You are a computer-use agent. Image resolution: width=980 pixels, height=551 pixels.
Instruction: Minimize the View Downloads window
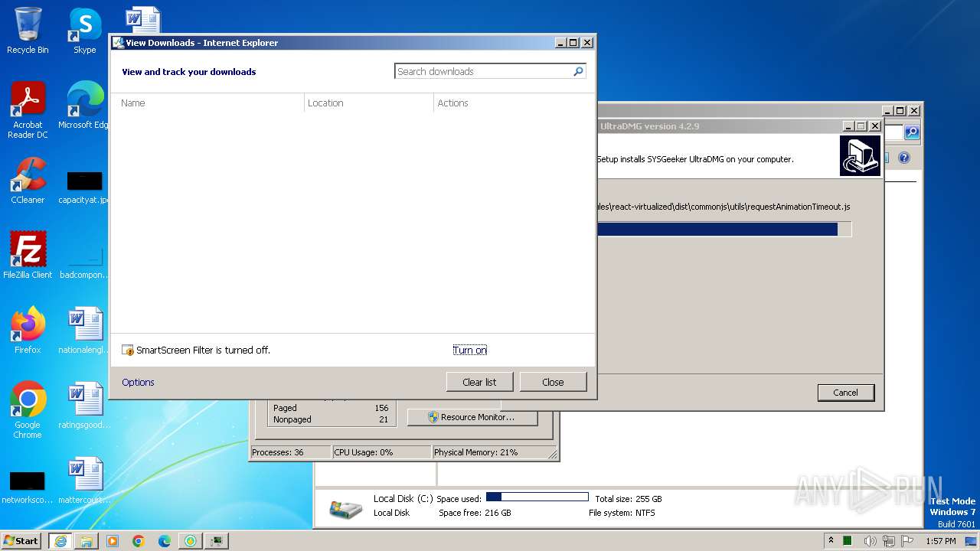coord(560,43)
